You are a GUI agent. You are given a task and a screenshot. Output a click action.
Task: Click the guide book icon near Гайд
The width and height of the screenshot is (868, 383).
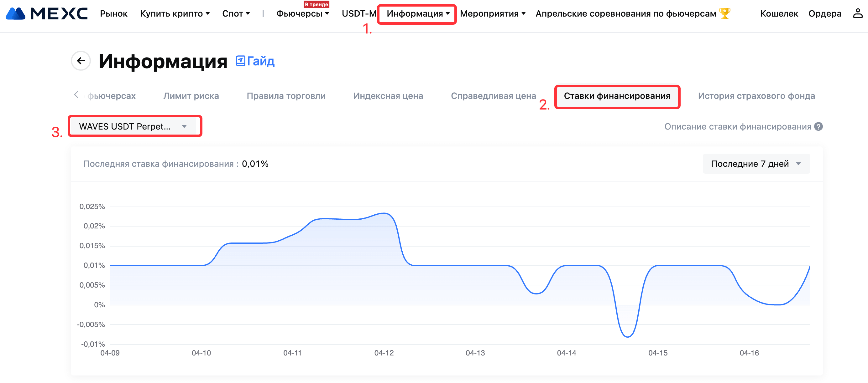[240, 61]
